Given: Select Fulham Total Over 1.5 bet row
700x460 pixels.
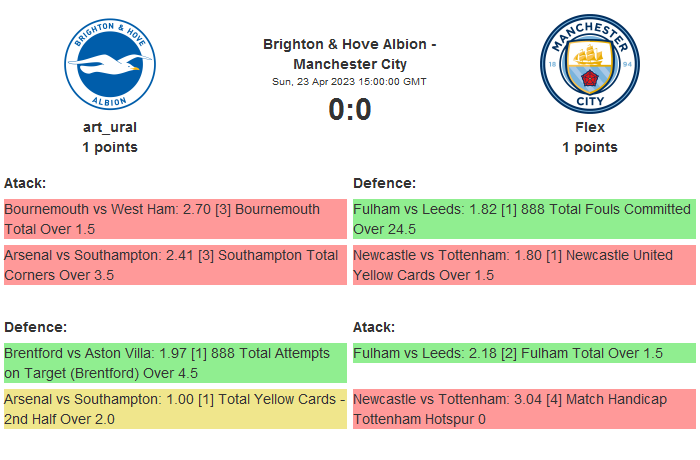Looking at the screenshot, I should tap(523, 353).
